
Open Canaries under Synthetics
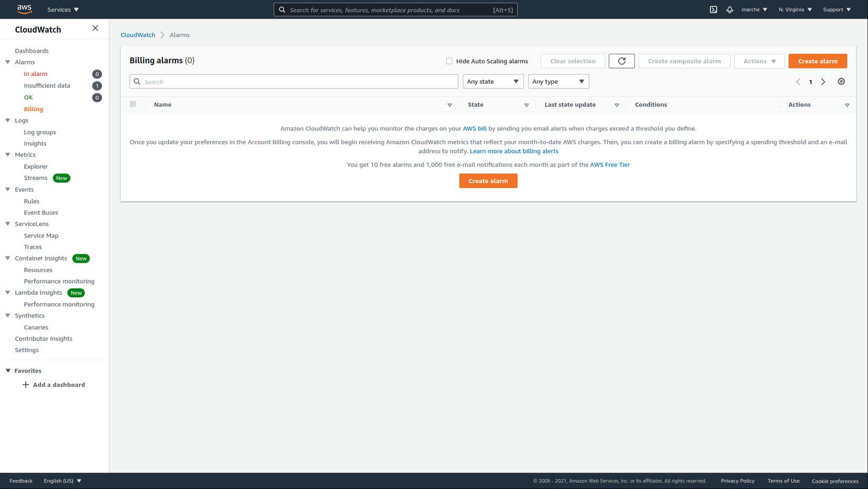click(36, 327)
